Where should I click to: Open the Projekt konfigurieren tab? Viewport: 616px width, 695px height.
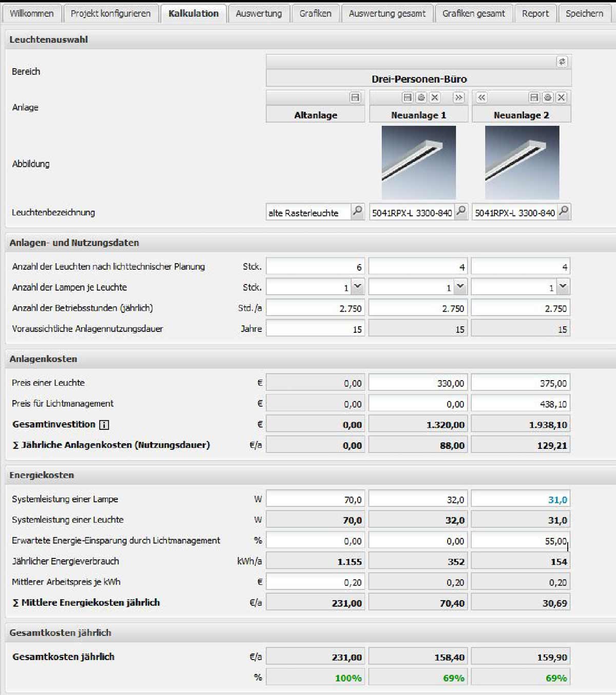coord(111,13)
